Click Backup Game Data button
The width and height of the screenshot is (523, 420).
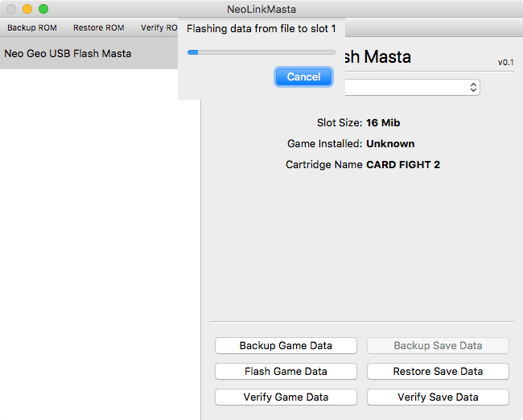click(286, 346)
